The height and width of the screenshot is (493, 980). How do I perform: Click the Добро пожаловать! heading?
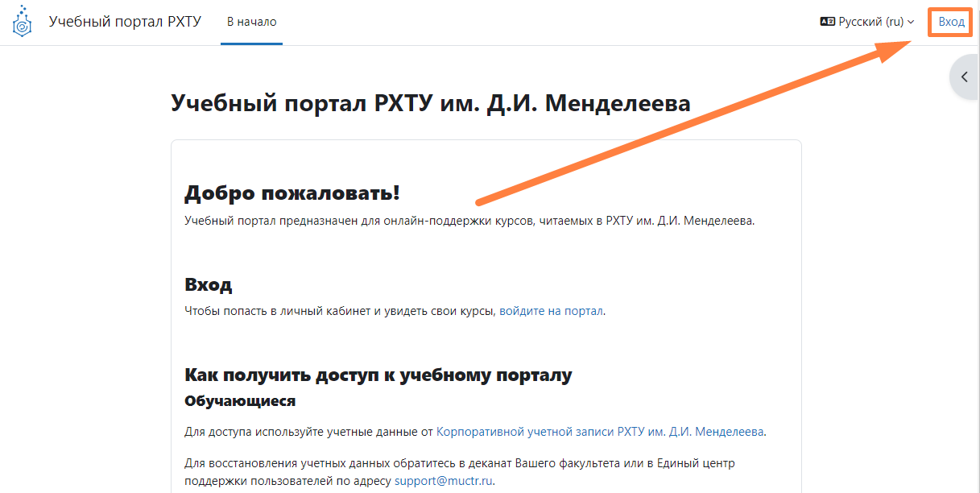292,193
